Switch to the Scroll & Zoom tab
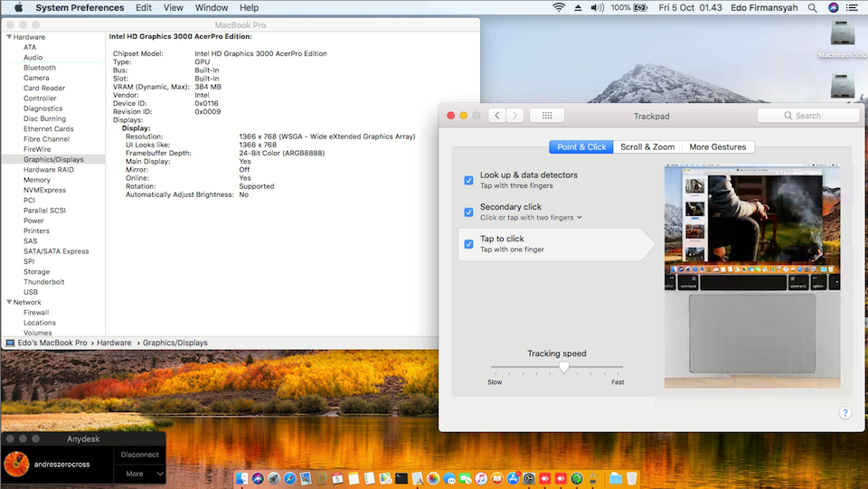 click(647, 146)
